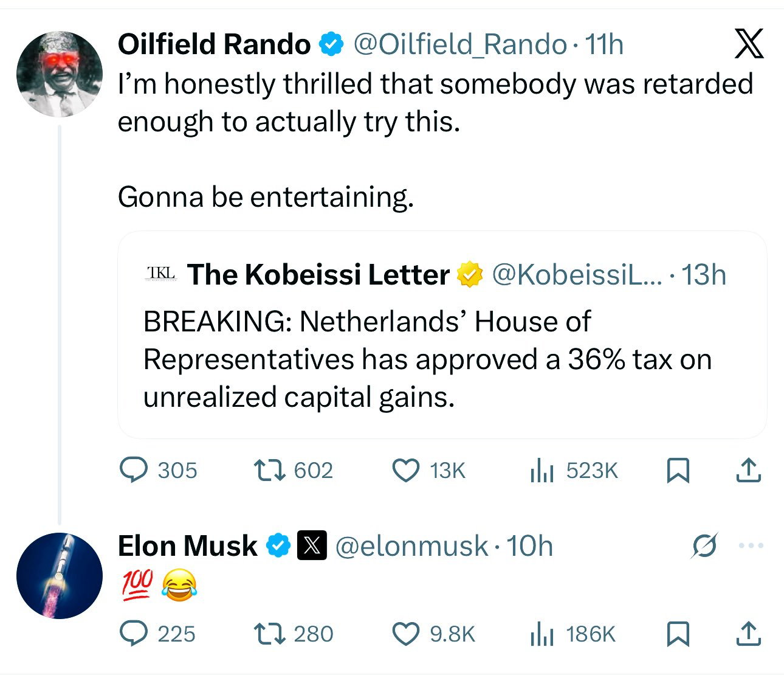Viewport: 784px width, 675px height.
Task: Share Oilfield Rando's post
Action: [x=748, y=470]
